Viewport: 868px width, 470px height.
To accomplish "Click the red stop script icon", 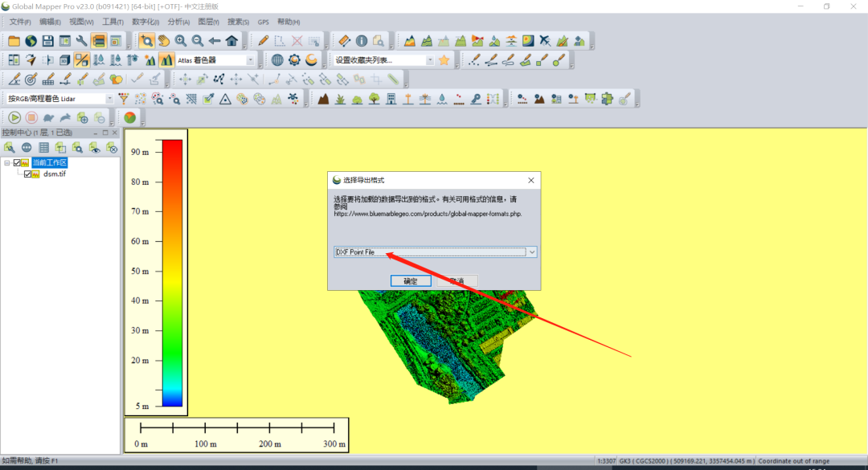I will [31, 118].
